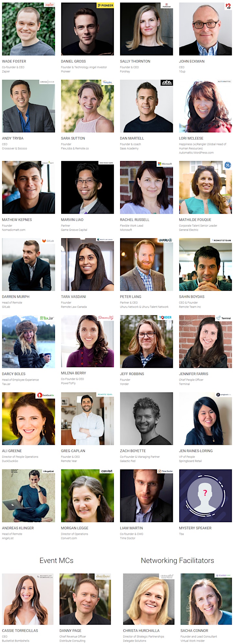The height and width of the screenshot is (644, 233).
Task: Click the Microsoft logo on Rachel Russell's photo
Action: click(x=165, y=164)
